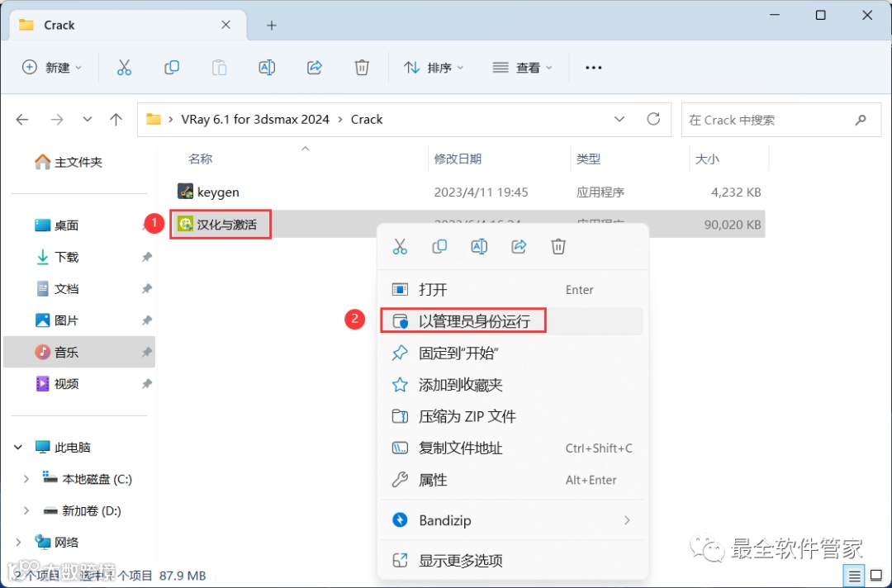Choose 显示更多选项 in context menu
This screenshot has height=588, width=892.
click(x=512, y=561)
